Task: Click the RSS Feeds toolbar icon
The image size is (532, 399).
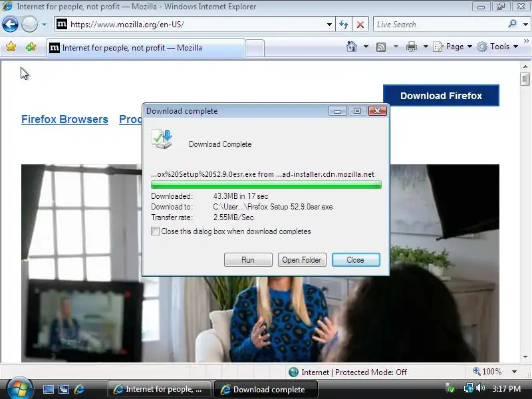Action: pos(381,47)
